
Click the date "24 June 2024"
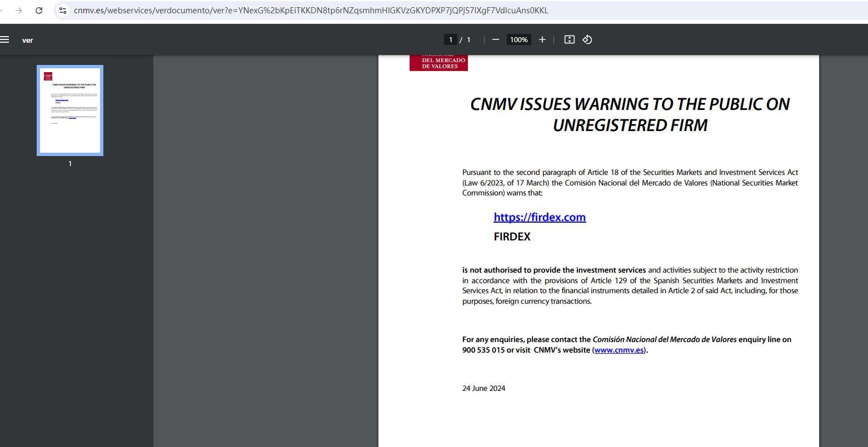(483, 388)
